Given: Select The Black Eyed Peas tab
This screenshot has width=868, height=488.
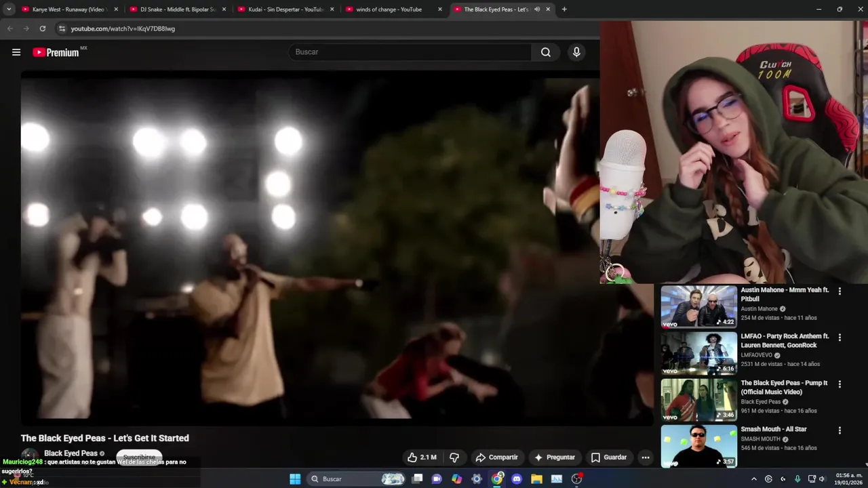Looking at the screenshot, I should (495, 9).
